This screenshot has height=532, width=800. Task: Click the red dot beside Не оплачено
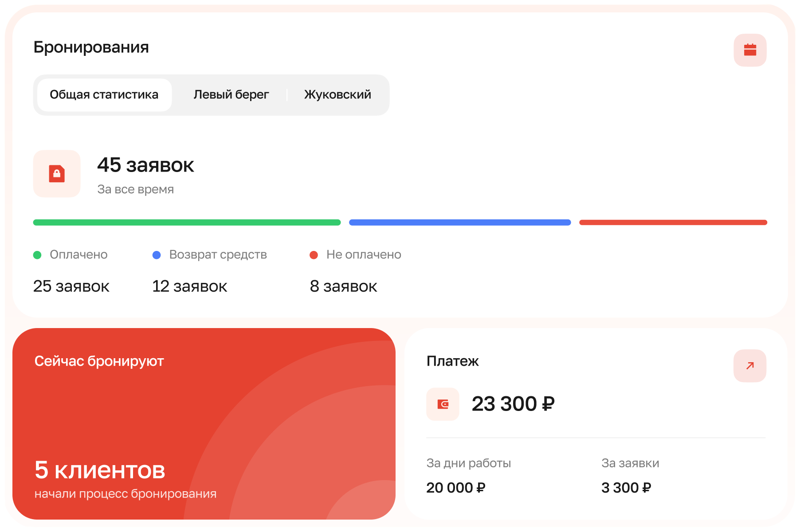314,255
